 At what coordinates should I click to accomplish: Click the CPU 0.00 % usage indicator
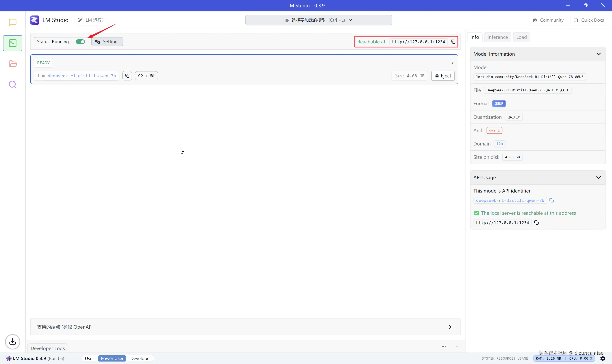coord(581,358)
